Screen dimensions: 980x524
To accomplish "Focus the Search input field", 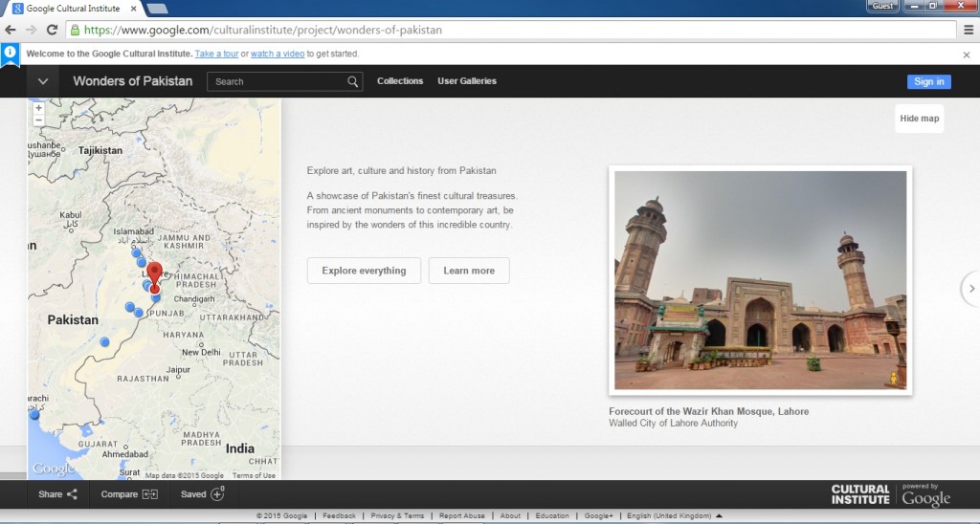I will point(278,81).
